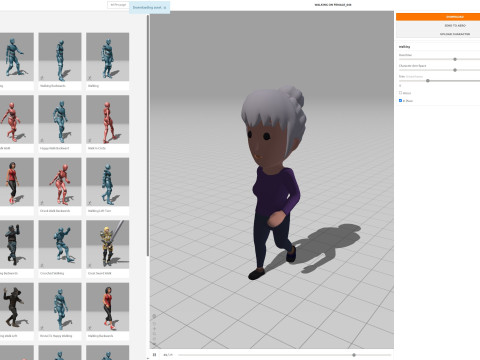Image resolution: width=480 pixels, height=360 pixels.
Task: Select the Crouched Walking thumbnail
Action: pyautogui.click(x=60, y=244)
